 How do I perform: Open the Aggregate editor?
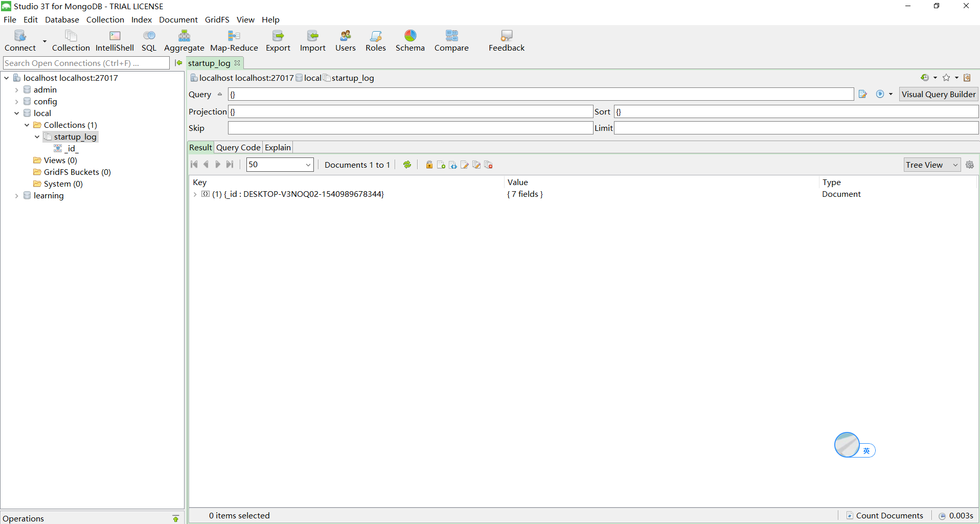click(184, 40)
